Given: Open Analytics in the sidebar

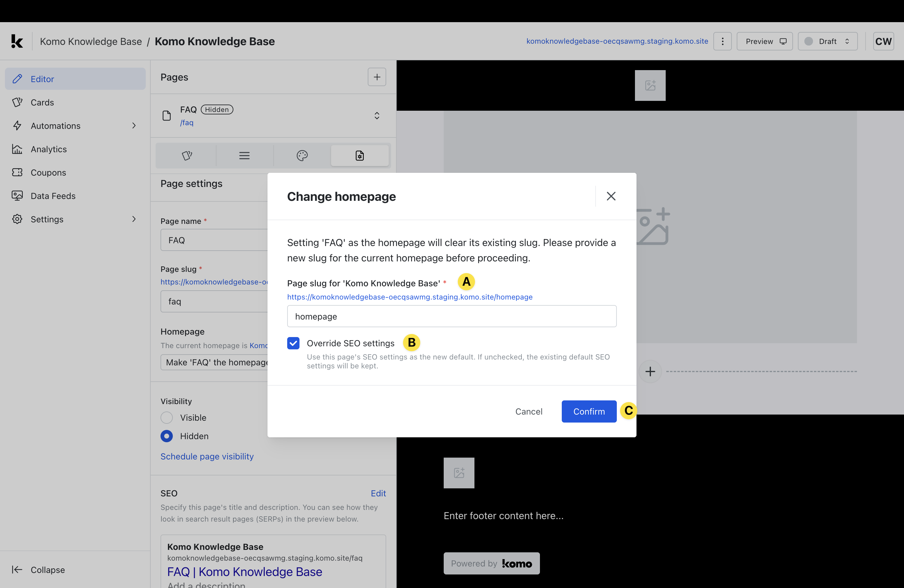Looking at the screenshot, I should pos(49,149).
